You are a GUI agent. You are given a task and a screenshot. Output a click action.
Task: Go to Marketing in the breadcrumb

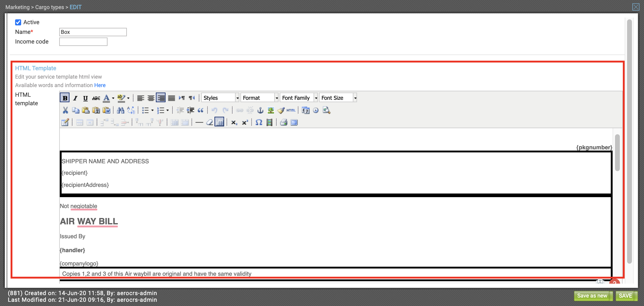pyautogui.click(x=18, y=7)
